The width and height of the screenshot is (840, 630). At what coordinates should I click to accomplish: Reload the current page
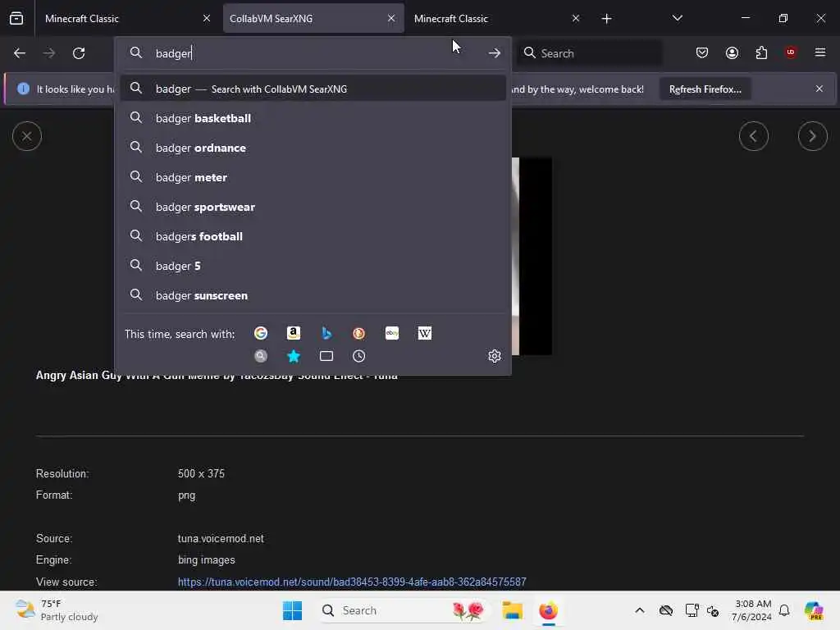coord(79,53)
